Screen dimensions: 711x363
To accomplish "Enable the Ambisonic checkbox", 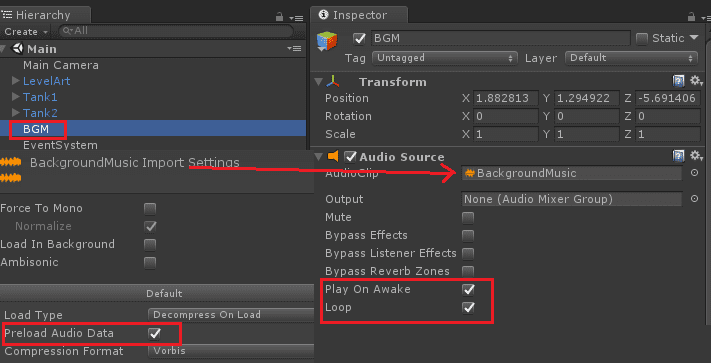I will point(150,263).
